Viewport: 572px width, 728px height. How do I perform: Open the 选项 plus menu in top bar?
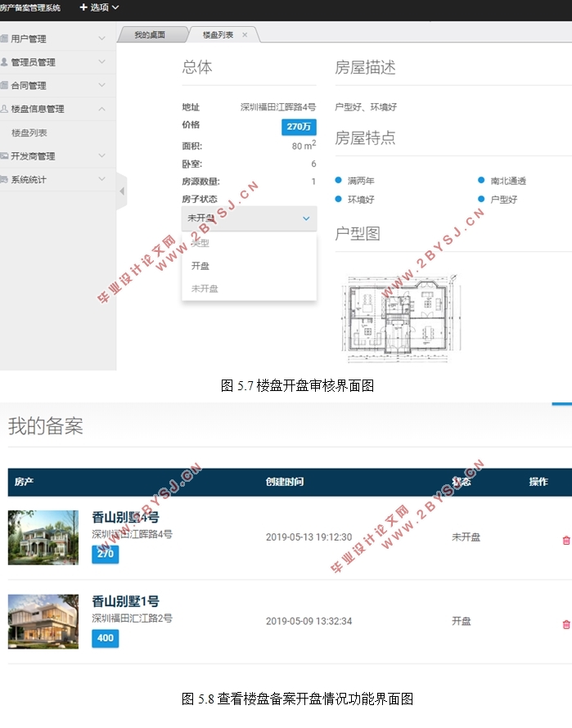click(99, 7)
